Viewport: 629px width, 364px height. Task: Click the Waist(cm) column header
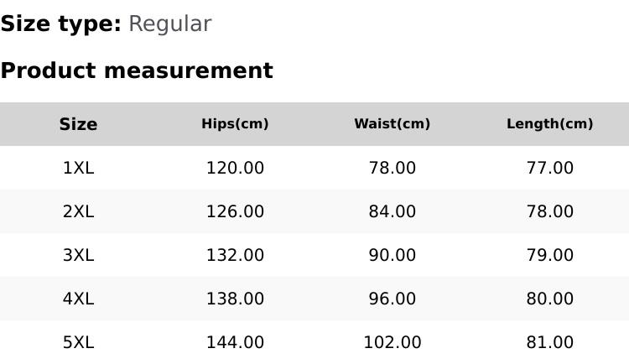tap(392, 124)
